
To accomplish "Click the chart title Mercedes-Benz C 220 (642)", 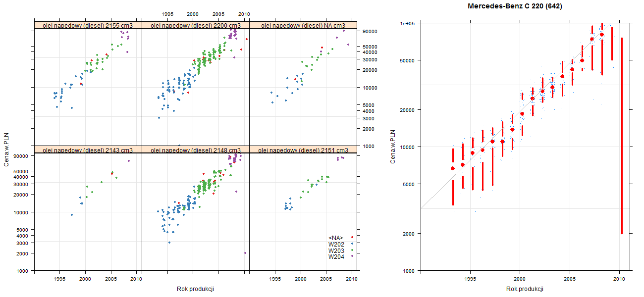I will pos(515,6).
